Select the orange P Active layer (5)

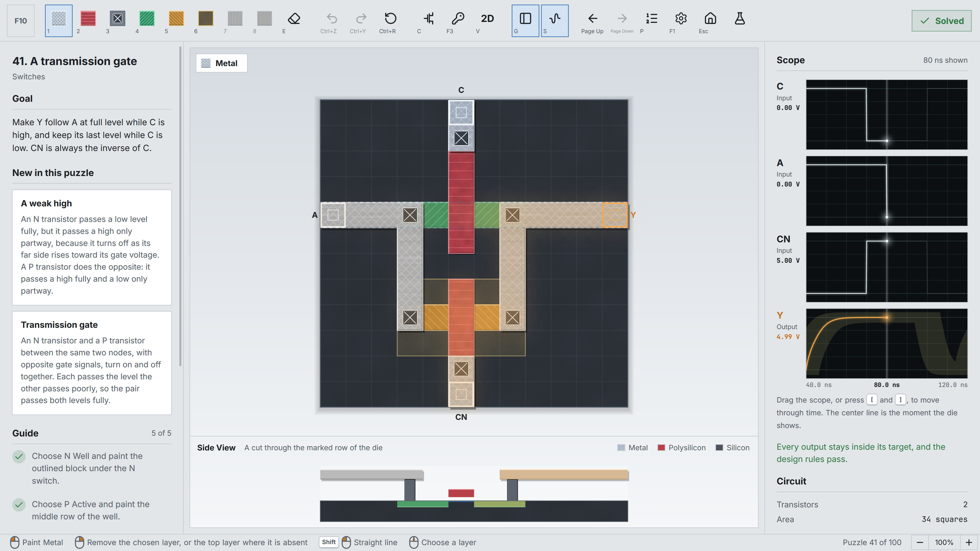(176, 20)
